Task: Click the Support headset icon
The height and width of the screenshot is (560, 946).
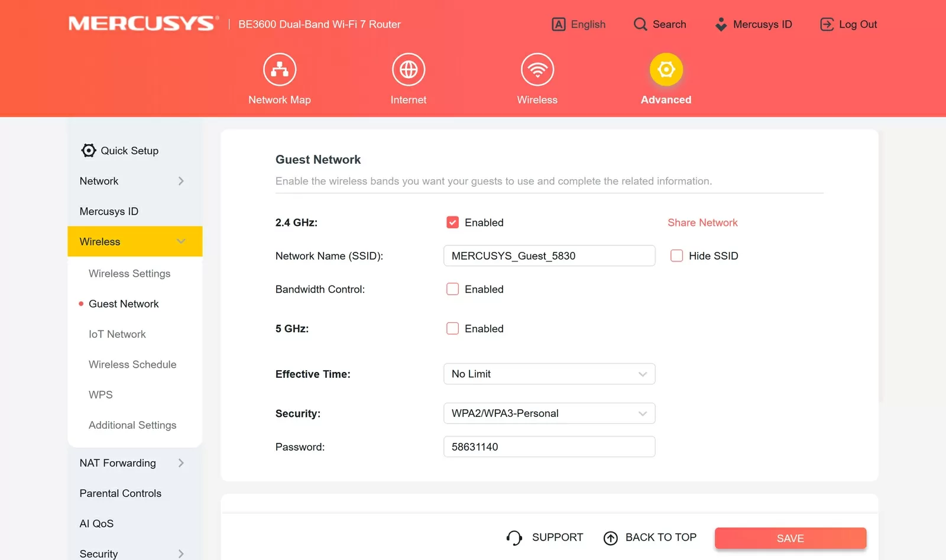Action: click(514, 538)
